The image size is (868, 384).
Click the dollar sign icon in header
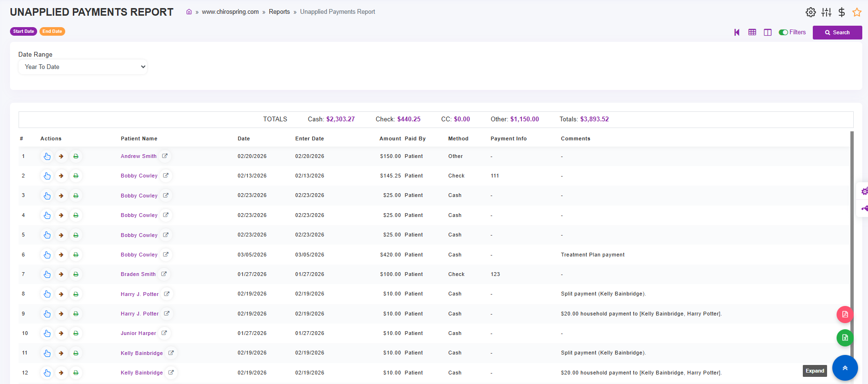pyautogui.click(x=841, y=12)
